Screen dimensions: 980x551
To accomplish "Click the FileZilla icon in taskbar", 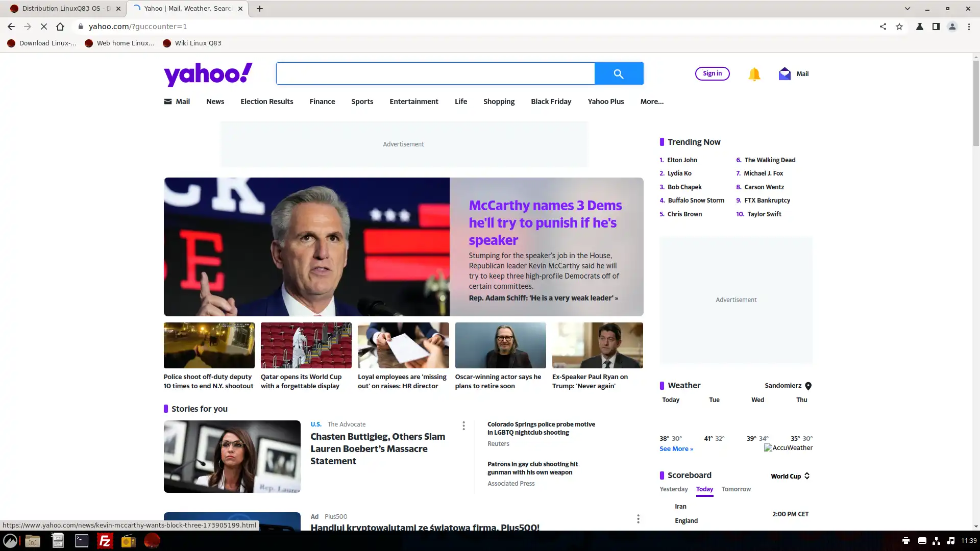I will [x=104, y=541].
